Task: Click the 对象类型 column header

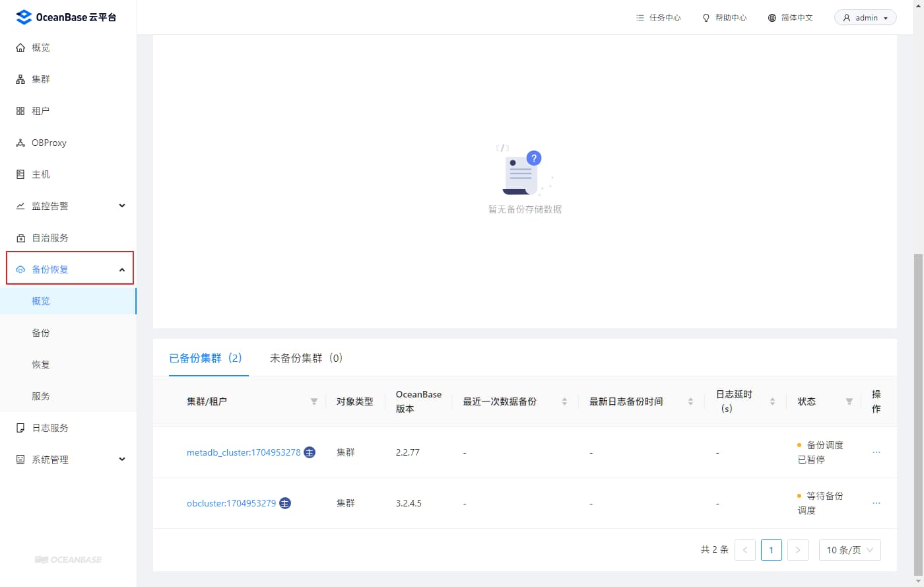Action: pos(355,401)
